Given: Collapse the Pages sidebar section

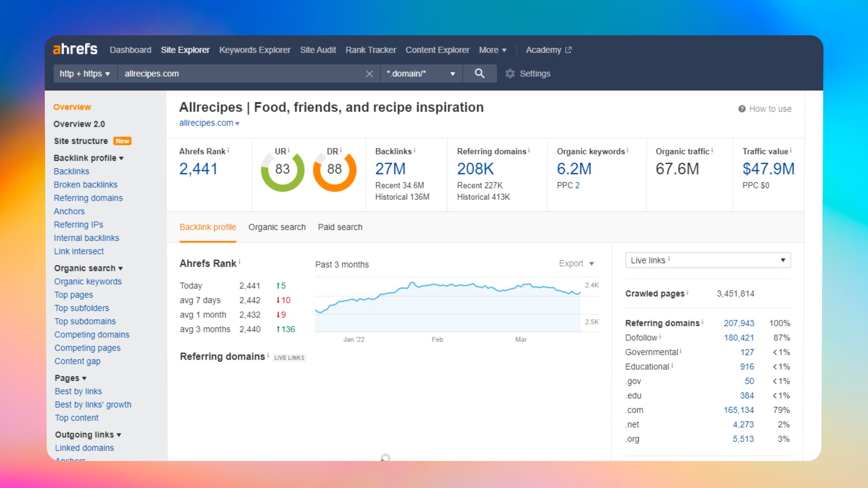Looking at the screenshot, I should click(x=70, y=378).
